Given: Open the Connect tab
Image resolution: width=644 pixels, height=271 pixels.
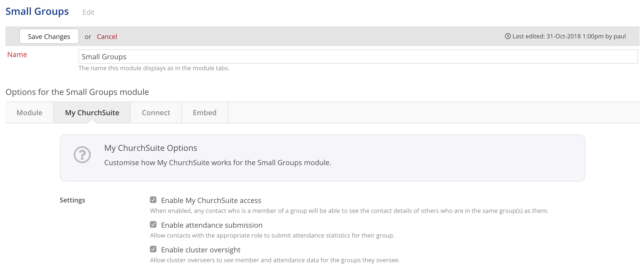Looking at the screenshot, I should (156, 112).
